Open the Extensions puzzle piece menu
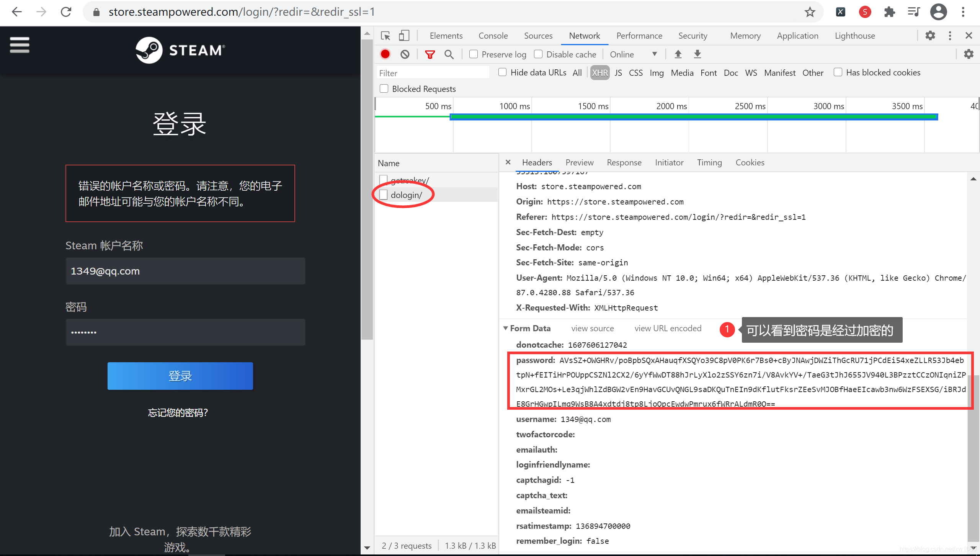 [x=889, y=12]
